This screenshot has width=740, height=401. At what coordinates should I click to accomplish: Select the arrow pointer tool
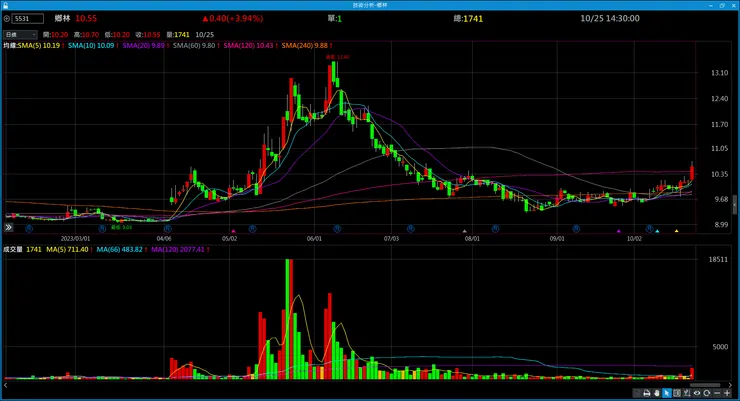tap(667, 393)
